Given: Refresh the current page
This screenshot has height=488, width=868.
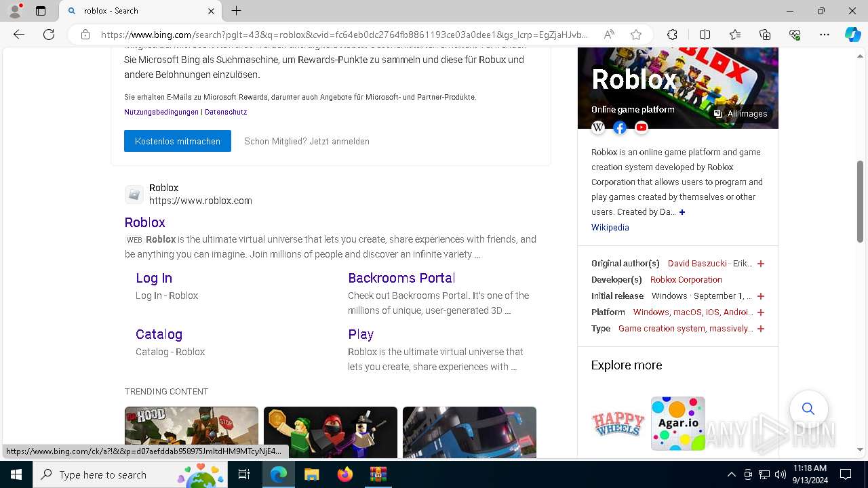Looking at the screenshot, I should tap(49, 35).
